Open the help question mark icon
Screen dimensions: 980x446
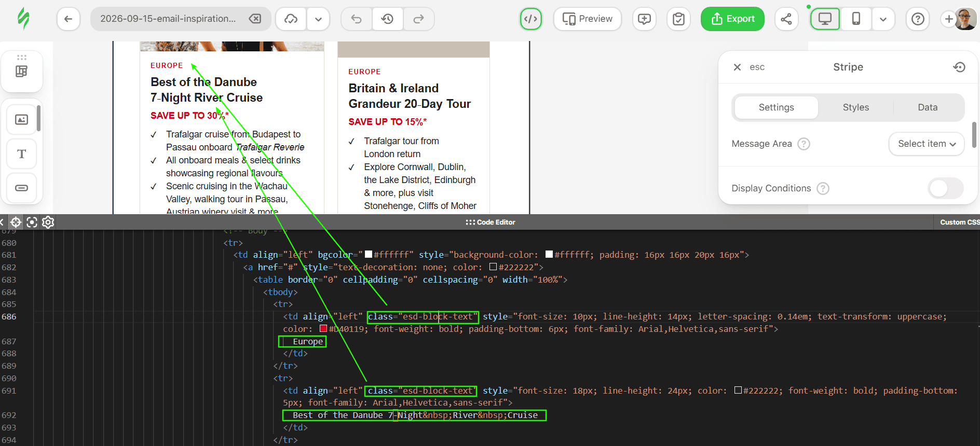918,19
